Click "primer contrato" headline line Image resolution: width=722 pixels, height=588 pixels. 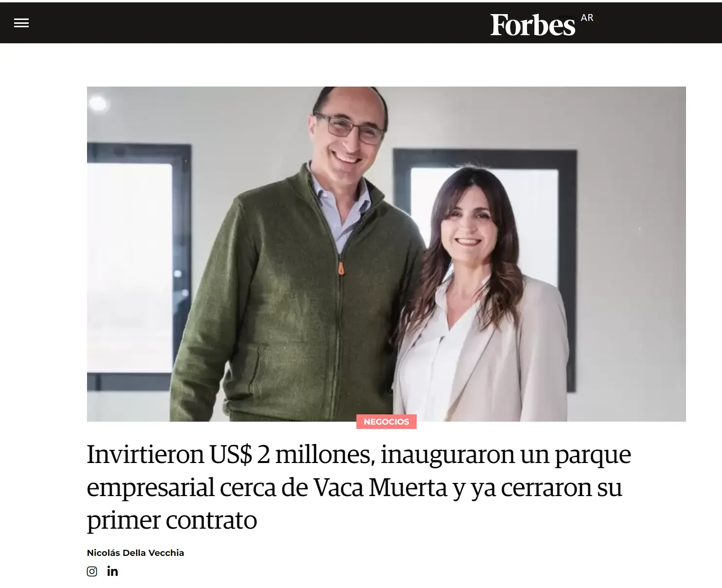(172, 520)
